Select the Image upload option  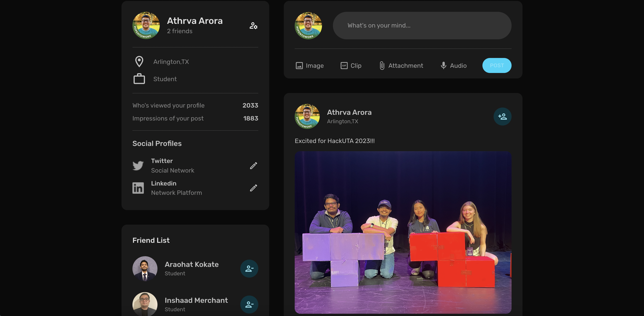(x=309, y=65)
